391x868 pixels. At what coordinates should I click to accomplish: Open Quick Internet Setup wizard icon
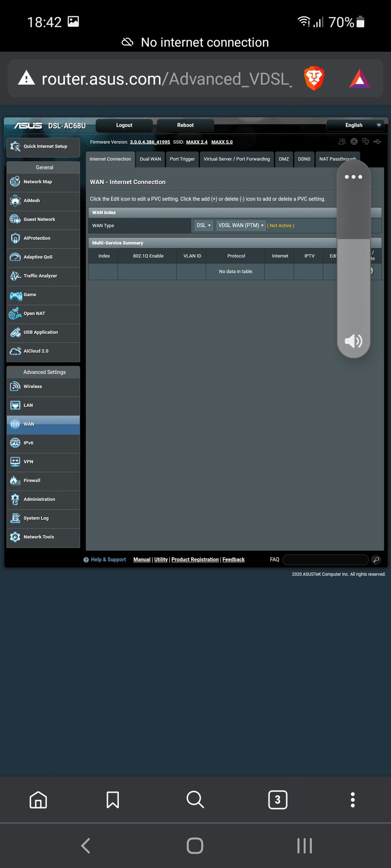(15, 147)
